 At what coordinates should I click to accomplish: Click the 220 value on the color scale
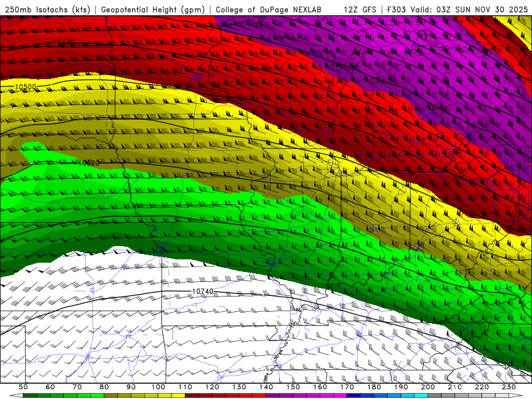tap(481, 387)
